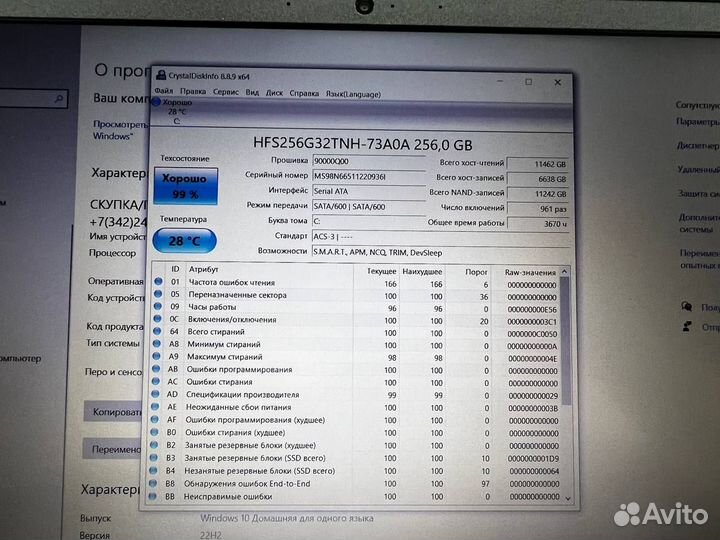Click the Порог column header

(476, 272)
